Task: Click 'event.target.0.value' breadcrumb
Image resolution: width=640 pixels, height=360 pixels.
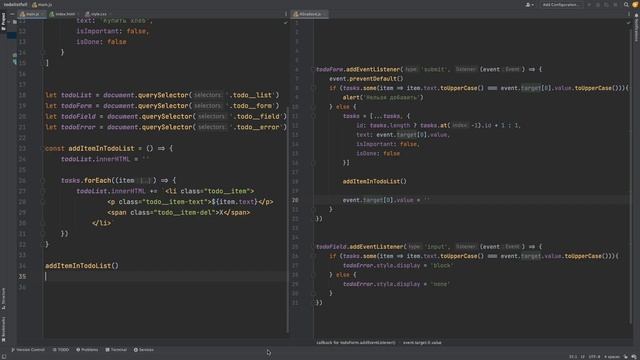Action: [422, 342]
